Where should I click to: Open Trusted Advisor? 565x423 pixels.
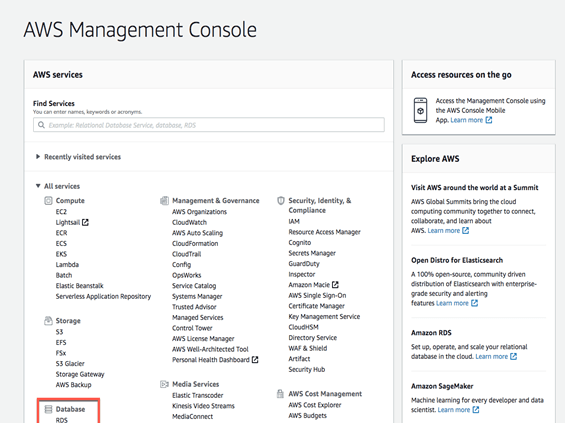click(194, 307)
